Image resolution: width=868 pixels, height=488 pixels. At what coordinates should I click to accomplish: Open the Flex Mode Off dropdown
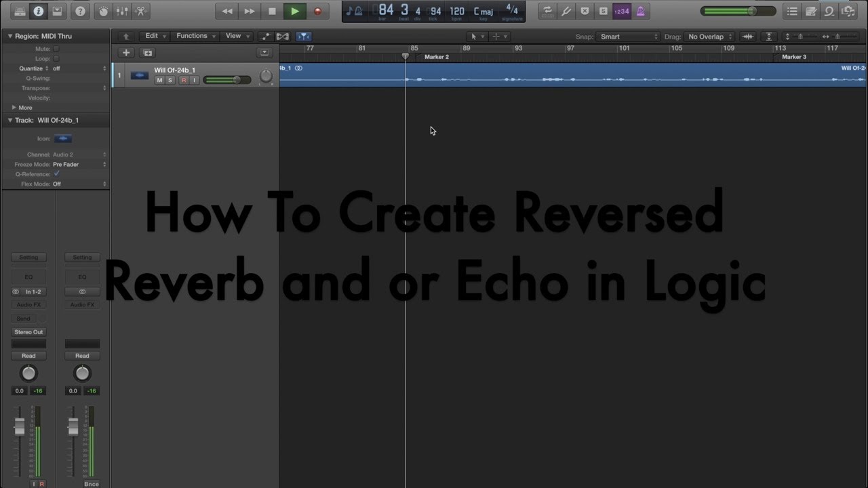click(79, 184)
